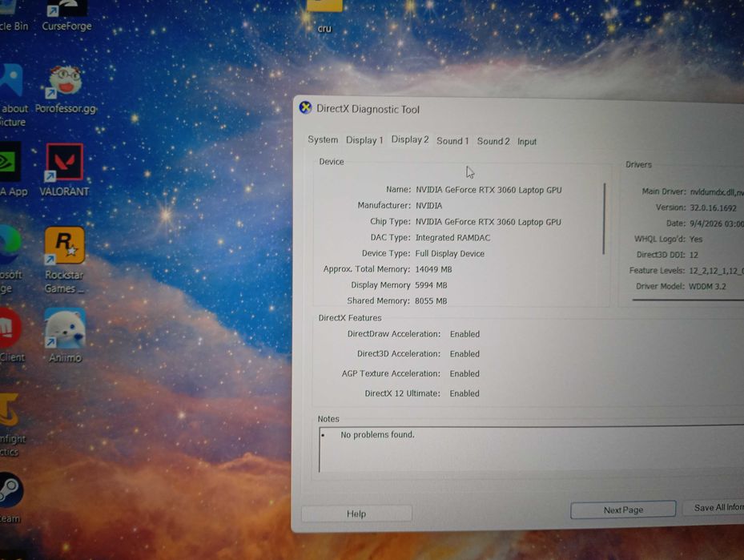744x560 pixels.
Task: Click the driver version 32.0.16.1692
Action: point(713,207)
